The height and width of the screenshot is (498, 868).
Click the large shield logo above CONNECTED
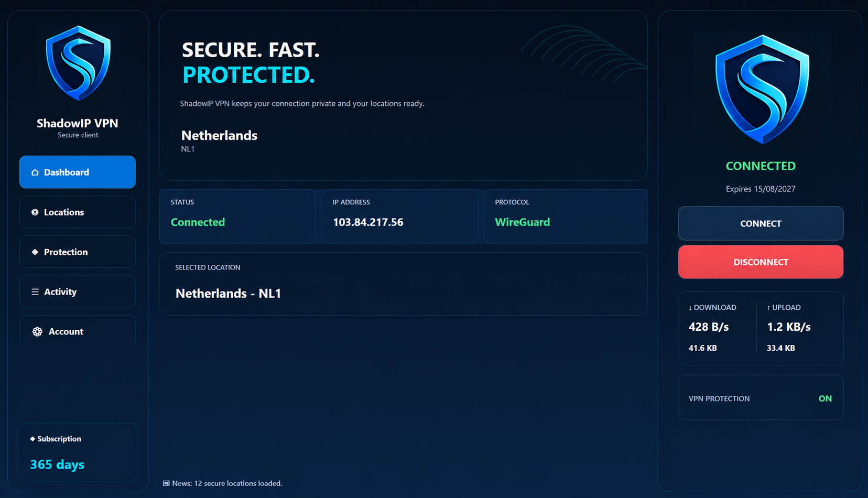pos(762,89)
